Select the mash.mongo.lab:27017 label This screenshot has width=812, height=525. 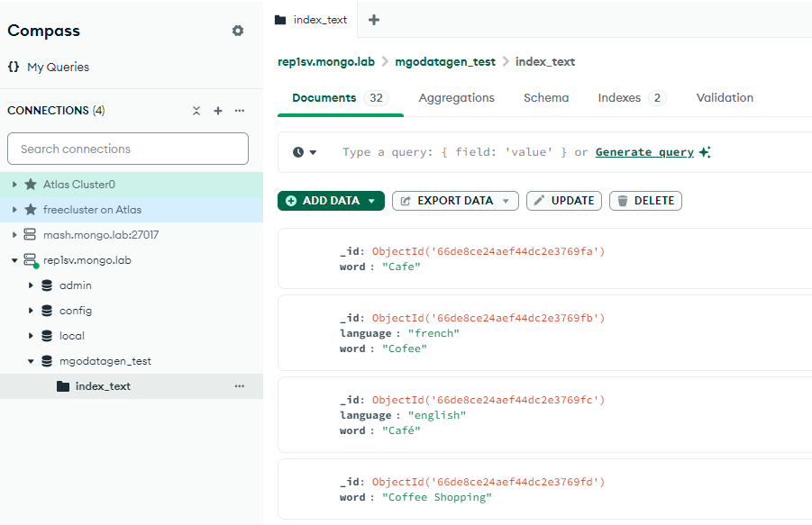(x=100, y=235)
